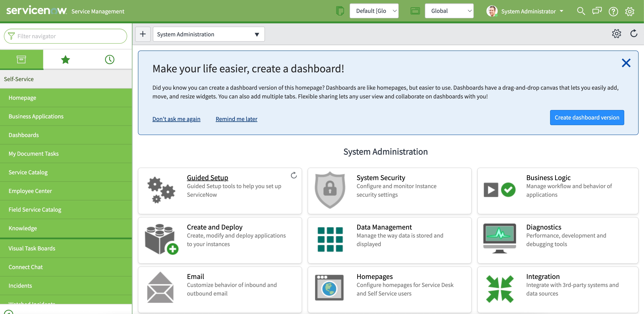Open system settings with the top-right gear
Viewport: 644px width, 314px height.
630,11
